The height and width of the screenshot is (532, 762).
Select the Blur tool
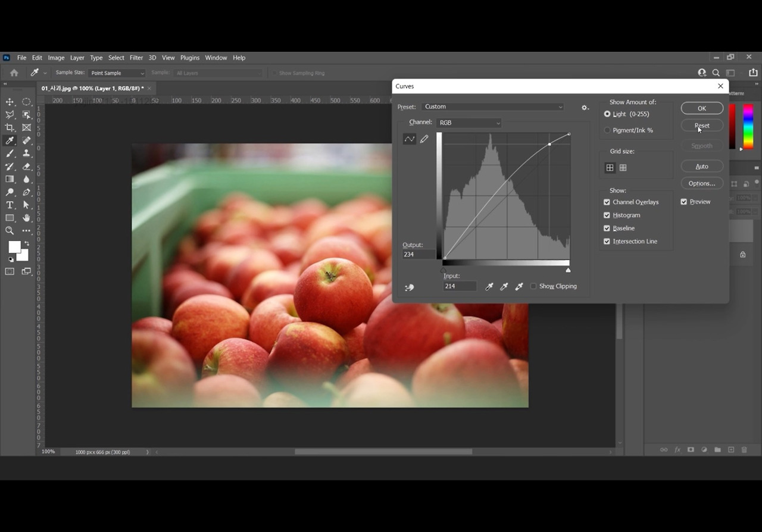(27, 179)
